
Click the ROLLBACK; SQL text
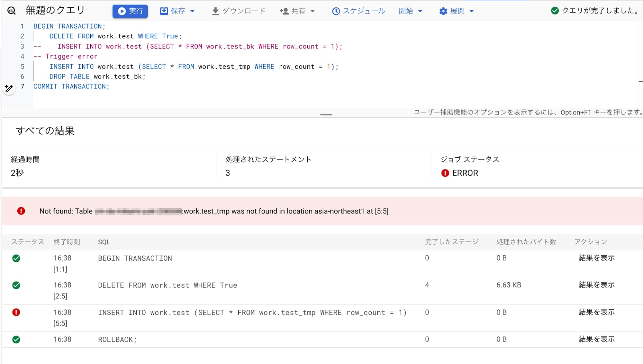click(117, 340)
